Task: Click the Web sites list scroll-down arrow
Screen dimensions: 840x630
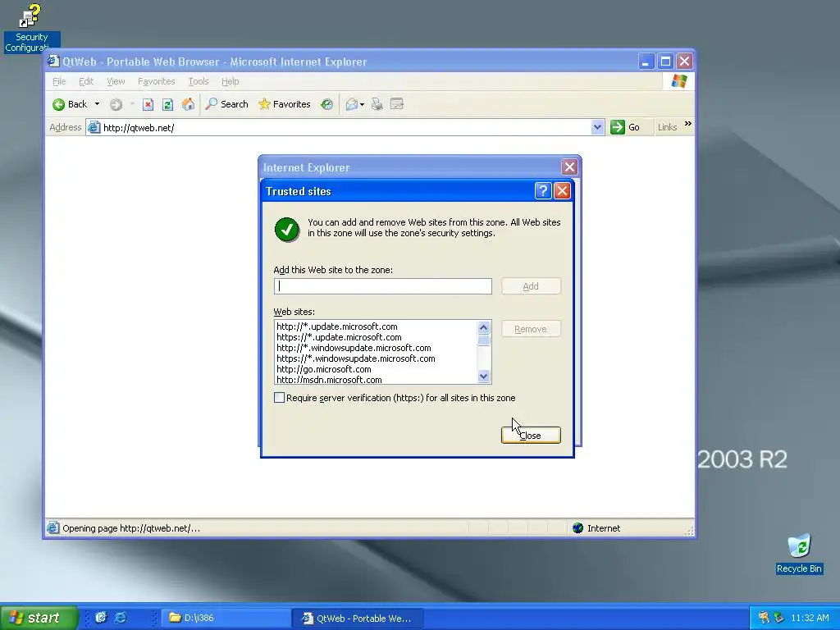Action: 484,376
